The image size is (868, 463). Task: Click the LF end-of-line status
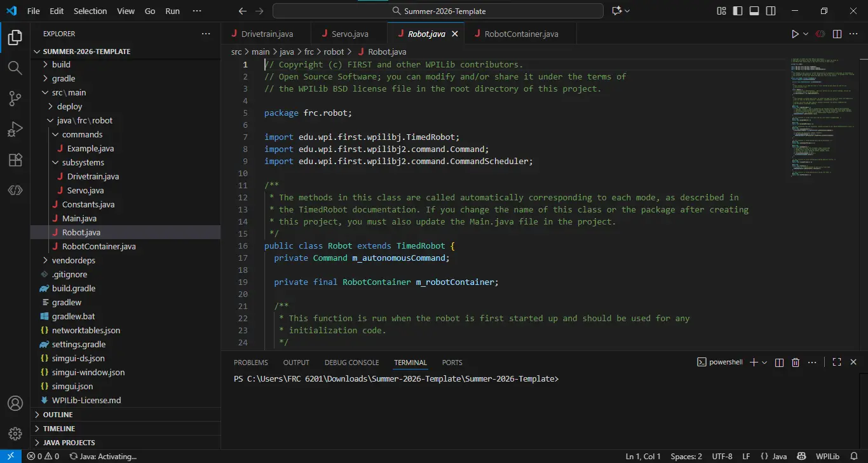[x=747, y=456]
